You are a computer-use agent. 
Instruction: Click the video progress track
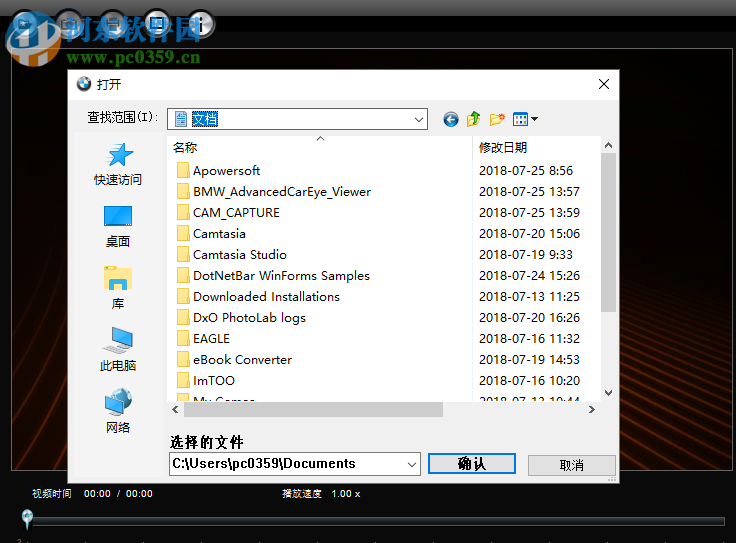[378, 521]
